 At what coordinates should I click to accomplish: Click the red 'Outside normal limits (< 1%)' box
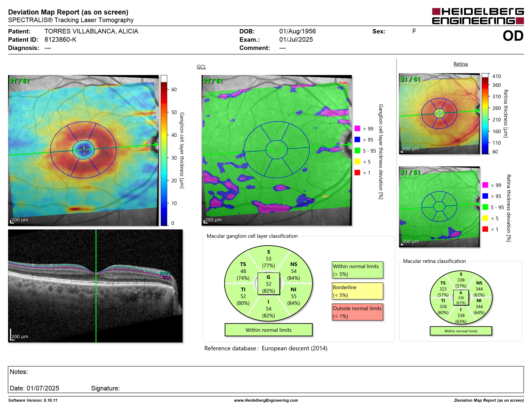357,312
